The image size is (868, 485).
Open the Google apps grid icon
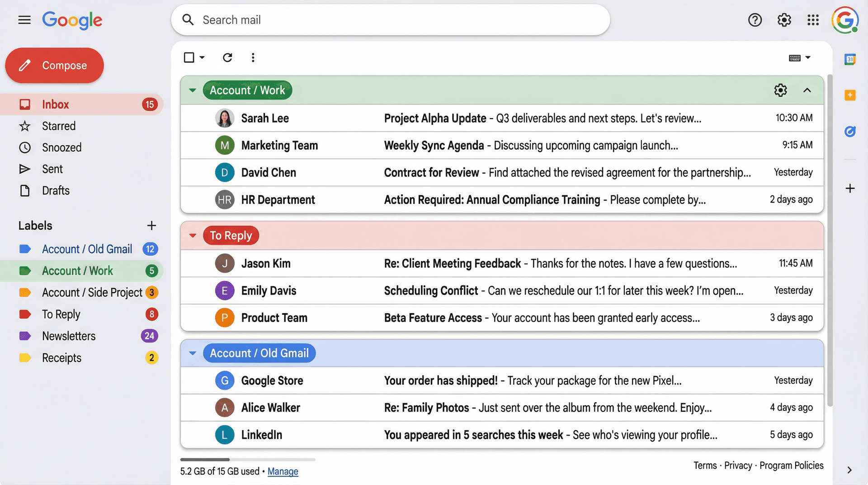813,20
